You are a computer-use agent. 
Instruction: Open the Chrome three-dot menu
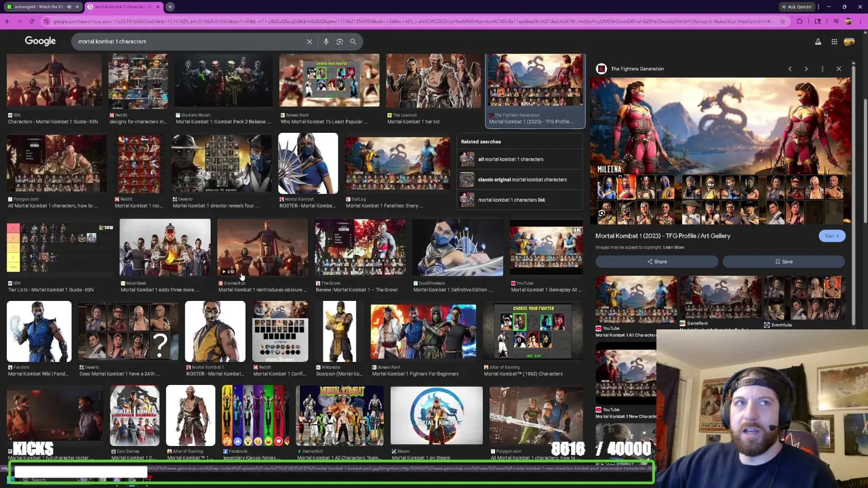pos(860,21)
